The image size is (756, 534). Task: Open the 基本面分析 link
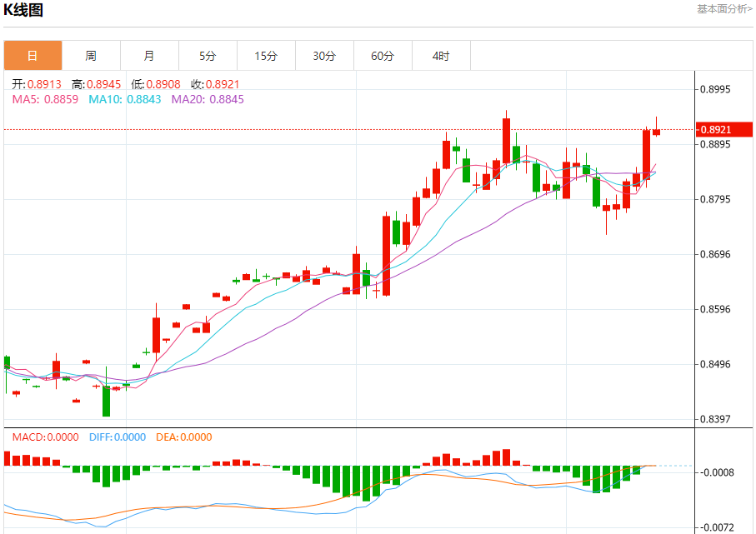point(724,9)
